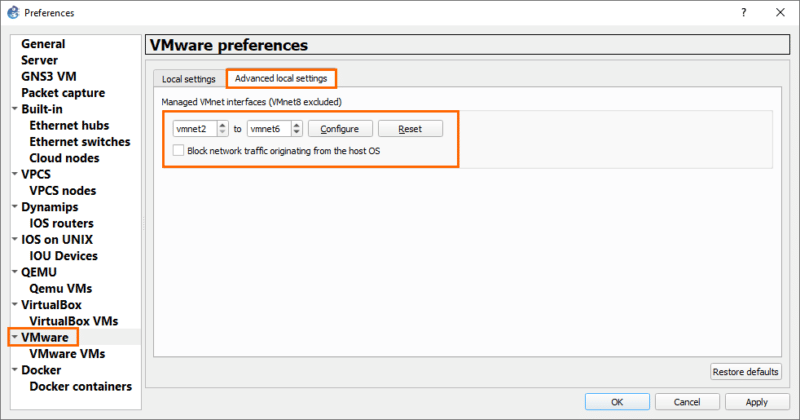
Task: Click Restore defaults button
Action: [745, 372]
